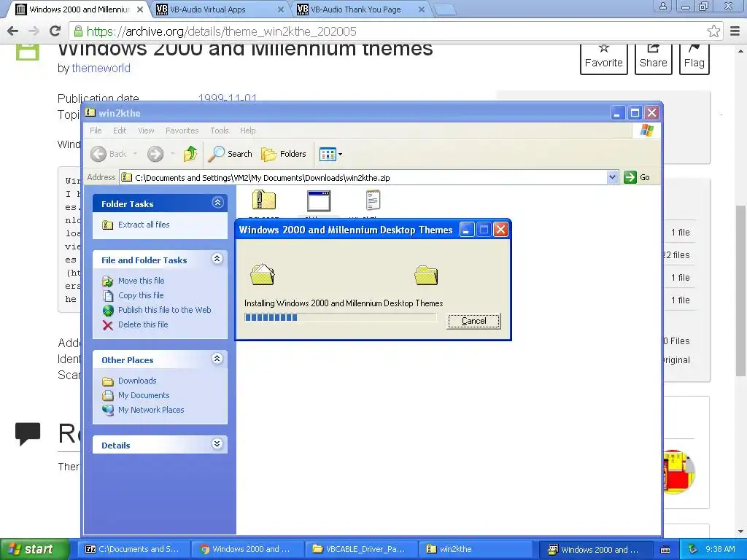747x560 pixels.
Task: Select the application window file icon
Action: [x=319, y=201]
